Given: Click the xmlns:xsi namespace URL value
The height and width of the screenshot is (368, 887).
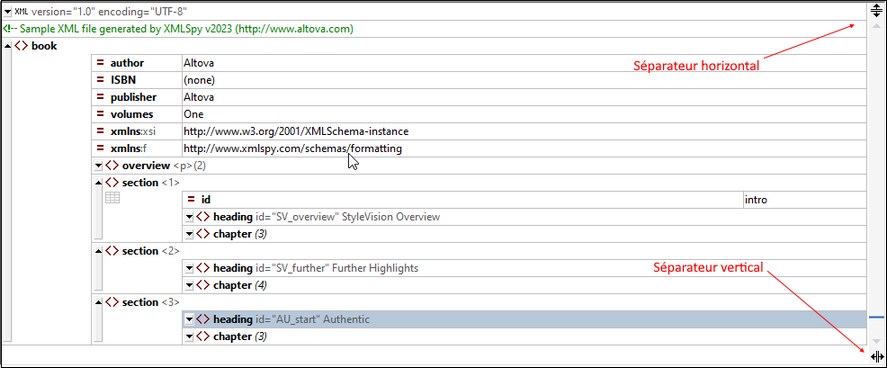Looking at the screenshot, I should click(x=296, y=131).
